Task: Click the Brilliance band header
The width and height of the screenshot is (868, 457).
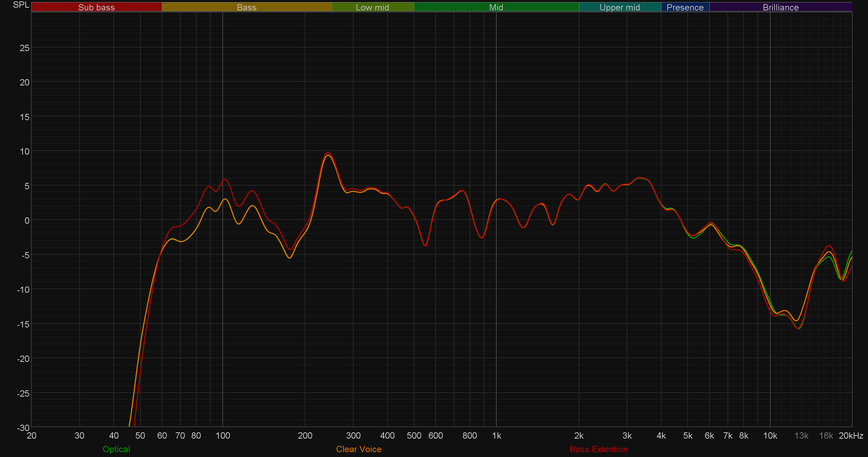Action: [x=781, y=7]
